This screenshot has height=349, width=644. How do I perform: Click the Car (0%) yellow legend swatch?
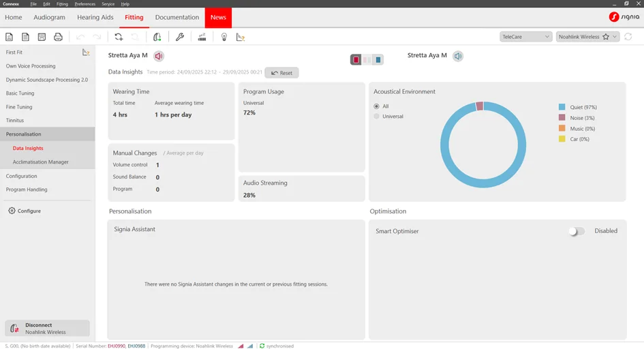tap(562, 139)
